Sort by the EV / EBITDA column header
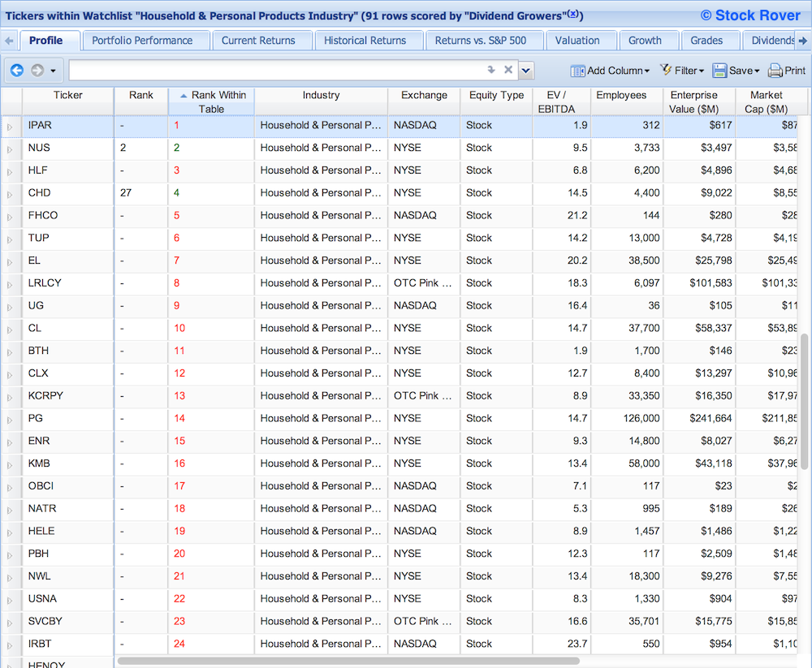812x668 pixels. (562, 101)
